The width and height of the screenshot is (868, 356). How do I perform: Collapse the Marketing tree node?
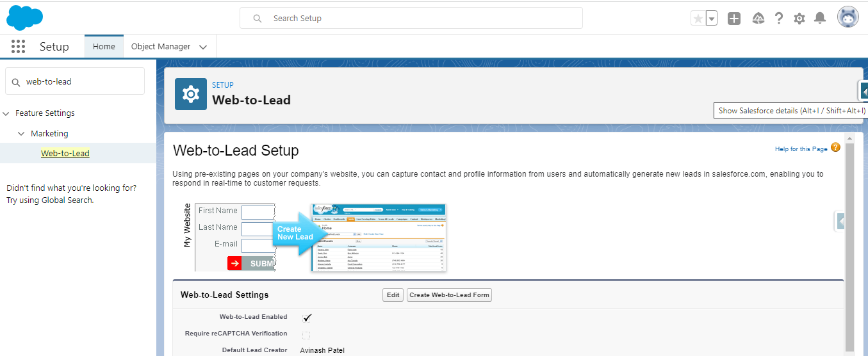tap(21, 134)
